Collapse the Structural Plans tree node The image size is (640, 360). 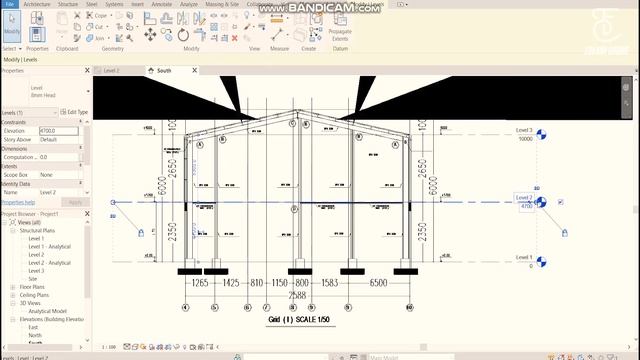(x=13, y=231)
